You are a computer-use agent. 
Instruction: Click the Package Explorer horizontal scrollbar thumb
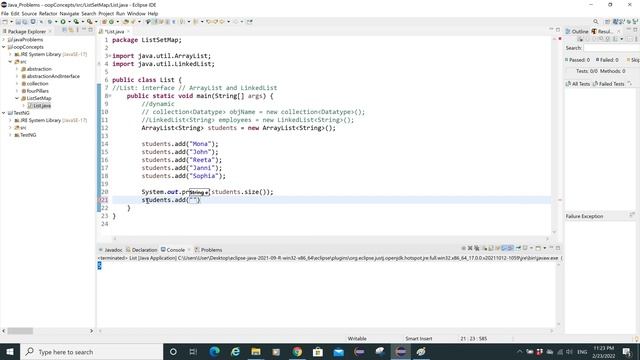(x=20, y=331)
